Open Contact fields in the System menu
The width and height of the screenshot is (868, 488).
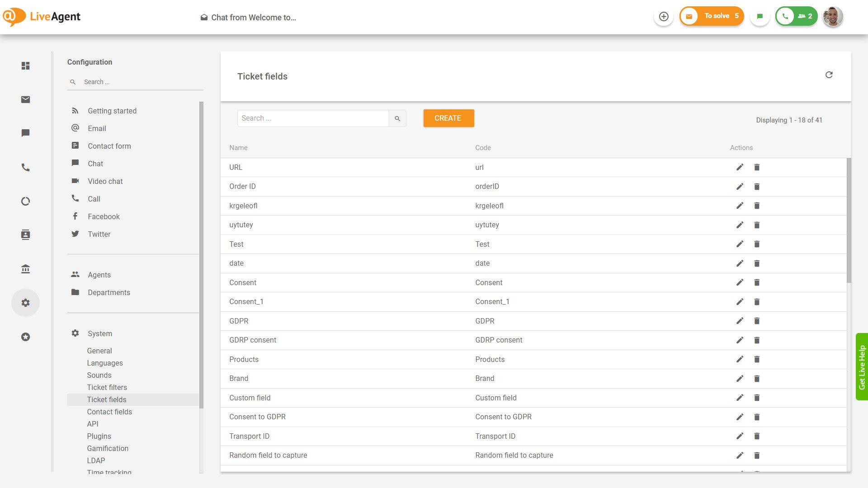(109, 412)
